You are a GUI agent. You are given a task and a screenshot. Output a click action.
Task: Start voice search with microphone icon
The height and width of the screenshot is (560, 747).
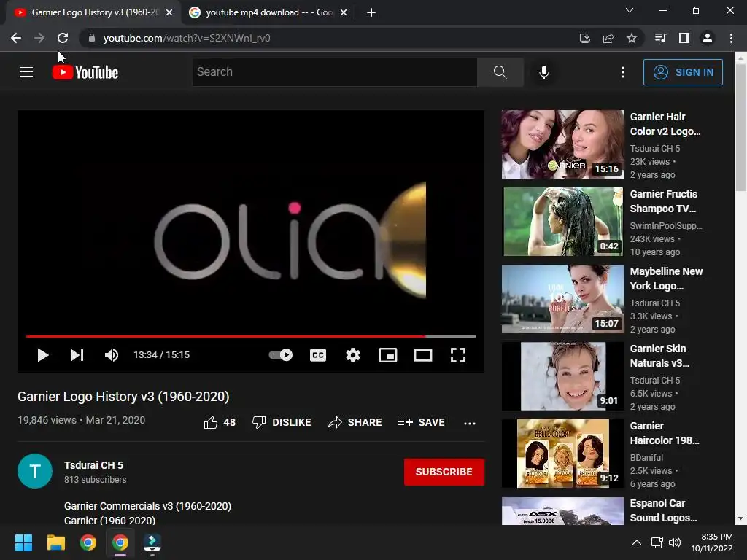click(544, 72)
